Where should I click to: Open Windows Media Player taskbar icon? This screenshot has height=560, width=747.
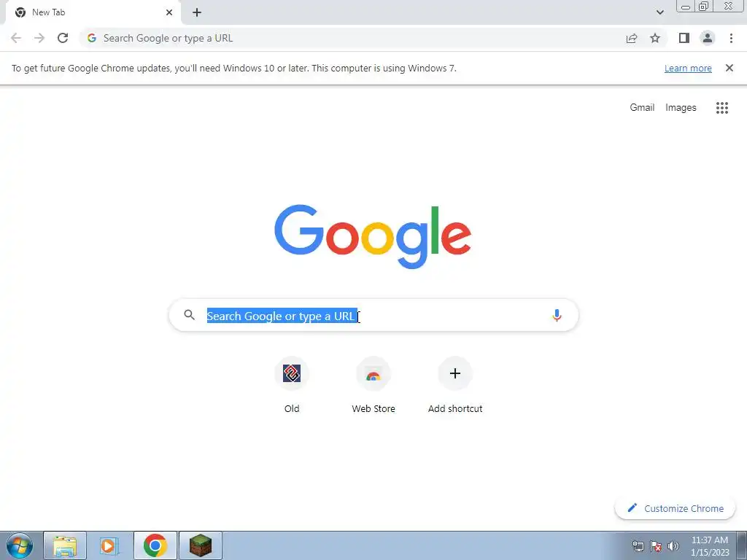(x=109, y=545)
